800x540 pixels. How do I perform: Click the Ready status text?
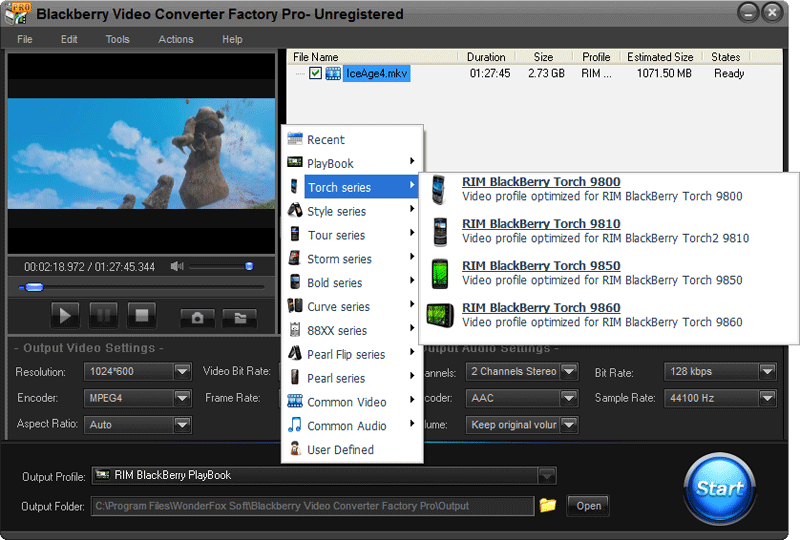[729, 73]
